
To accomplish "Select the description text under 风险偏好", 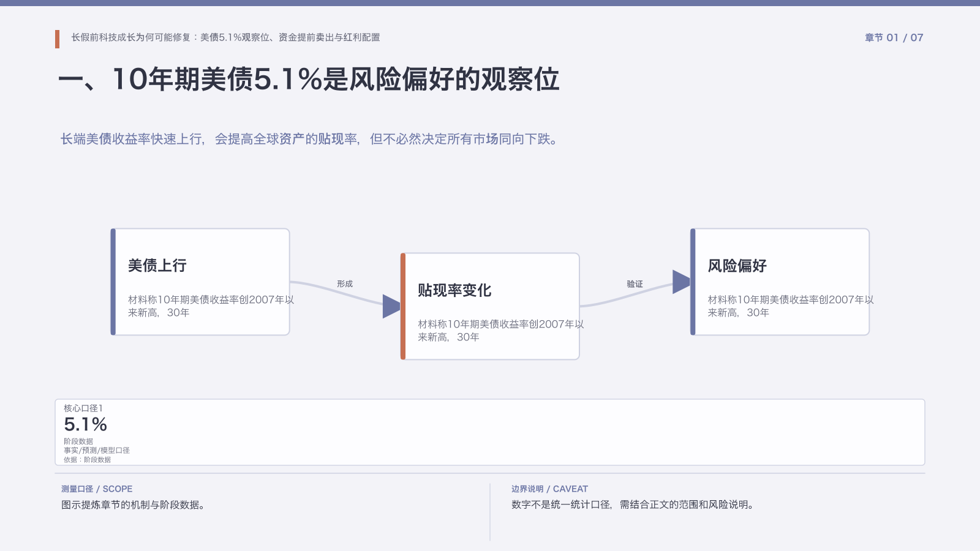I will point(791,306).
